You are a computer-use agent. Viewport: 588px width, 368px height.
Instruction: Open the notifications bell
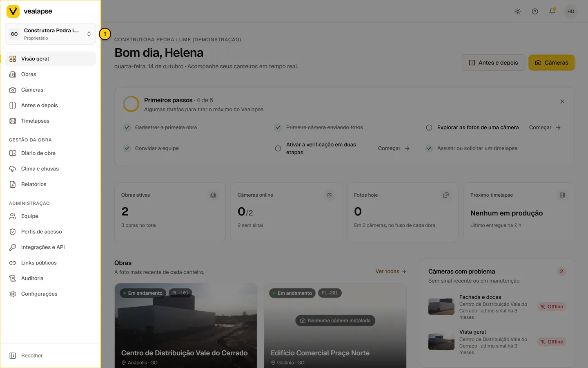coord(552,11)
